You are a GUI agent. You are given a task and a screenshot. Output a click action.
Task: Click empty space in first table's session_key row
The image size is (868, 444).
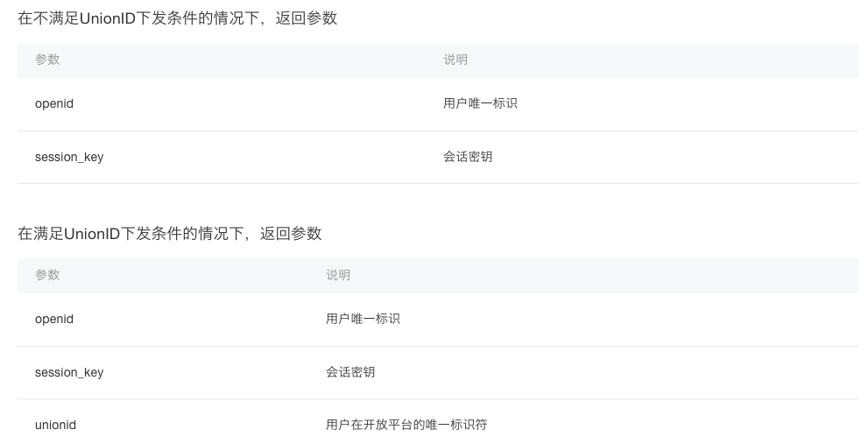(x=675, y=158)
